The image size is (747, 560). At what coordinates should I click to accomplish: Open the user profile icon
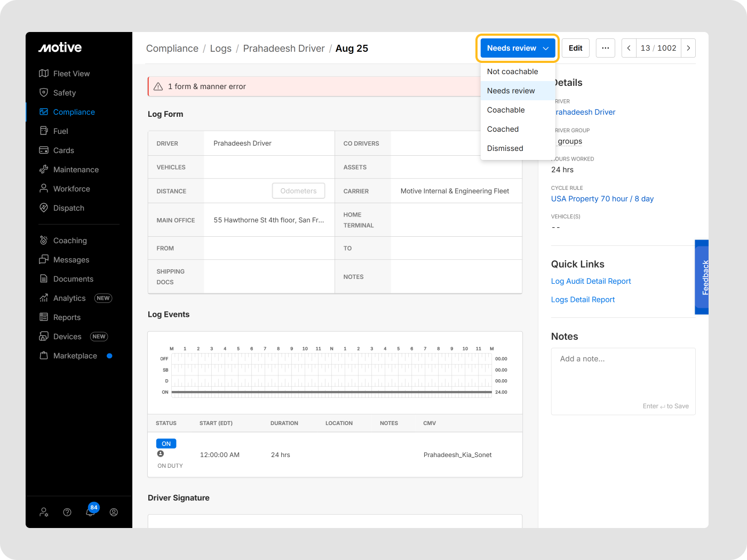(x=114, y=512)
